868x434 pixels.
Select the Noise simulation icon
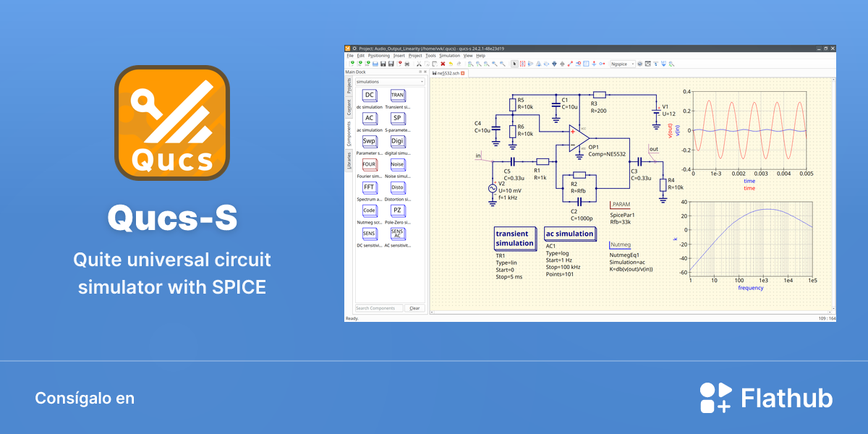(397, 165)
